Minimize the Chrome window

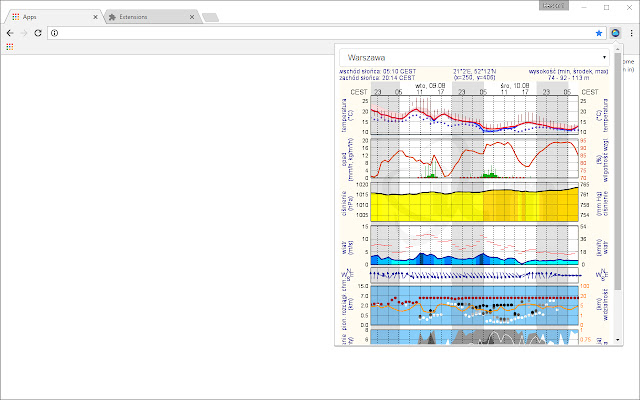(584, 7)
